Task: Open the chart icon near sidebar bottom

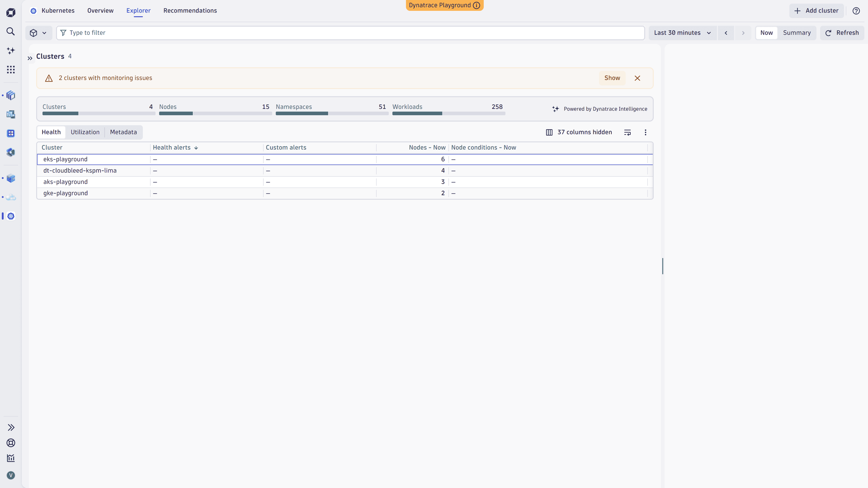Action: (x=11, y=458)
